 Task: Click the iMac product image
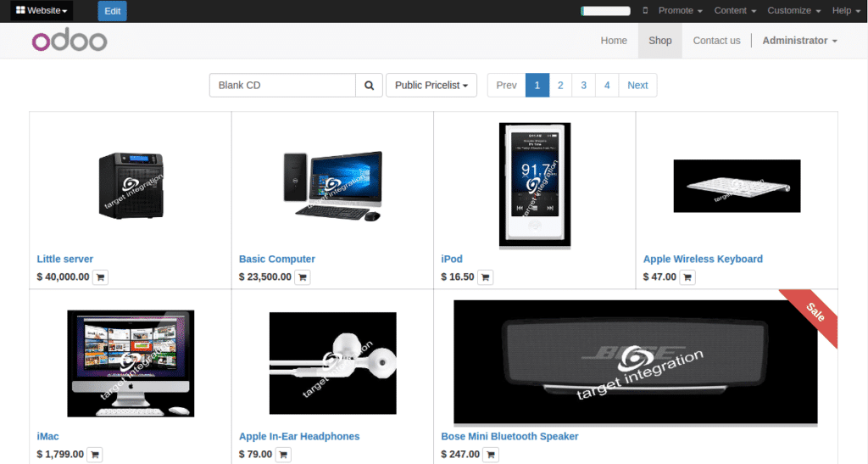[x=131, y=363]
